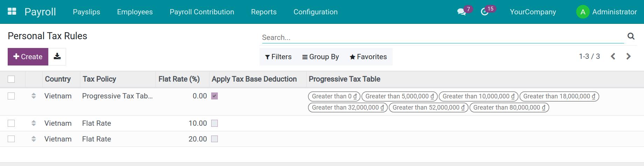The width and height of the screenshot is (644, 166).
Task: Open the Payslips menu
Action: click(x=86, y=12)
